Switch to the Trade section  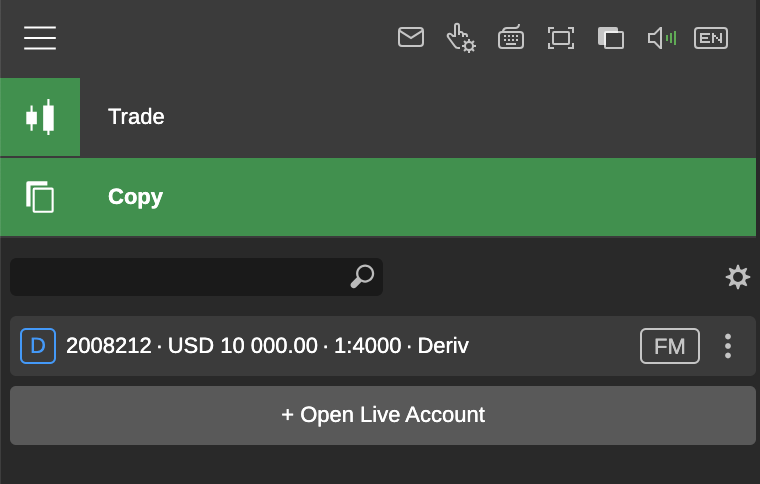136,117
